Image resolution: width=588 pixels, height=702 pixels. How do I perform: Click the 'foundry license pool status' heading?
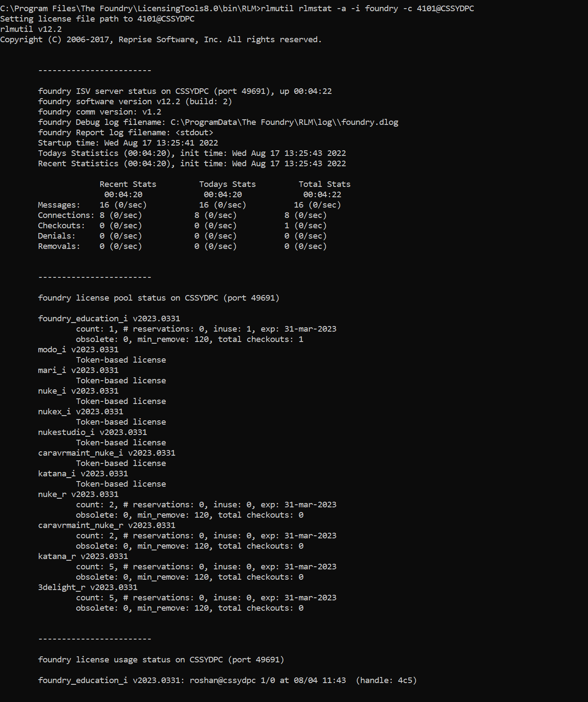(159, 298)
